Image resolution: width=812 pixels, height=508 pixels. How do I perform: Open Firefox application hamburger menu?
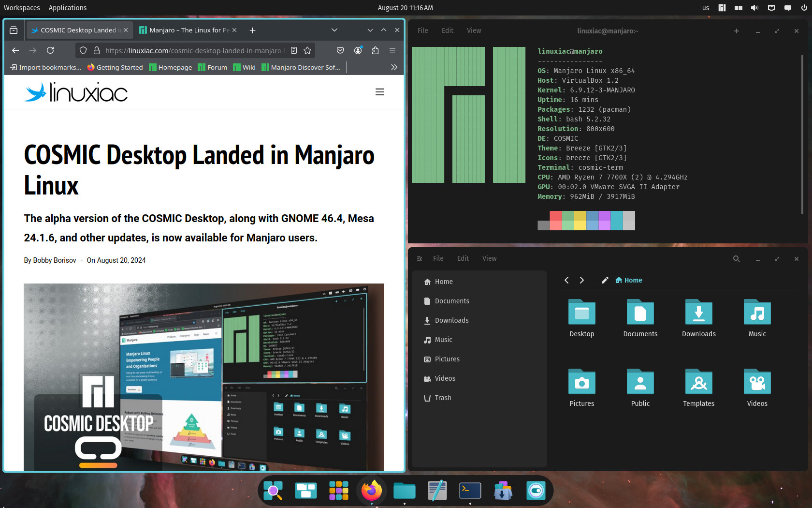click(392, 50)
